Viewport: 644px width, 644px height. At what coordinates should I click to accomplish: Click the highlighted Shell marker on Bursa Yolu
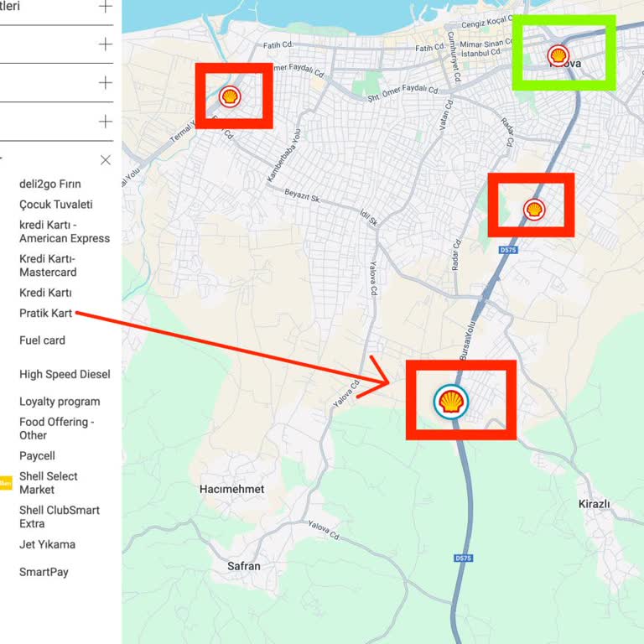pyautogui.click(x=451, y=402)
